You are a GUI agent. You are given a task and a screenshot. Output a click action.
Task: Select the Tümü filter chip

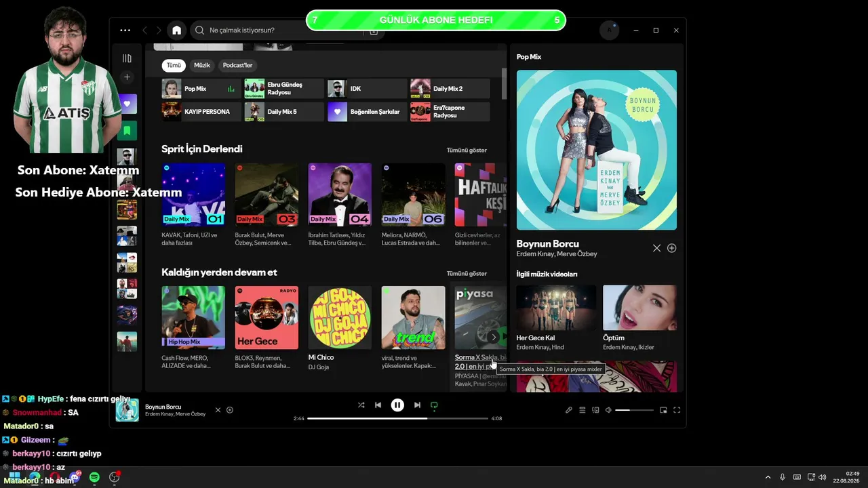tap(174, 65)
